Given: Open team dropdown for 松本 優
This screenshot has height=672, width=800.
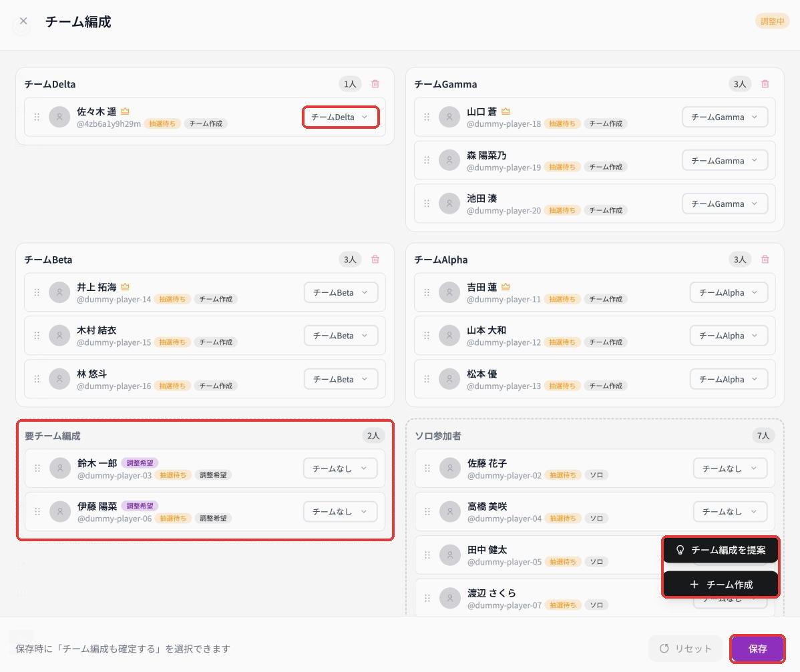Looking at the screenshot, I should 729,379.
